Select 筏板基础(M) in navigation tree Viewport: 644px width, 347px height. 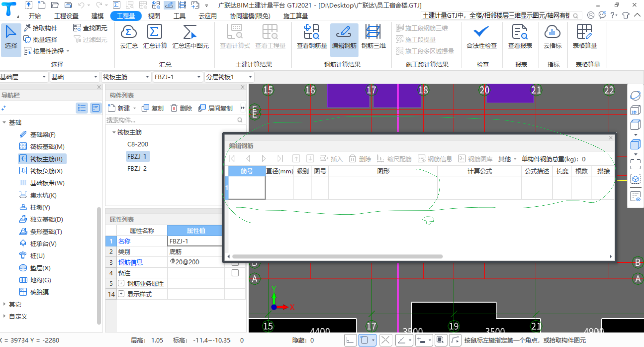[42, 147]
